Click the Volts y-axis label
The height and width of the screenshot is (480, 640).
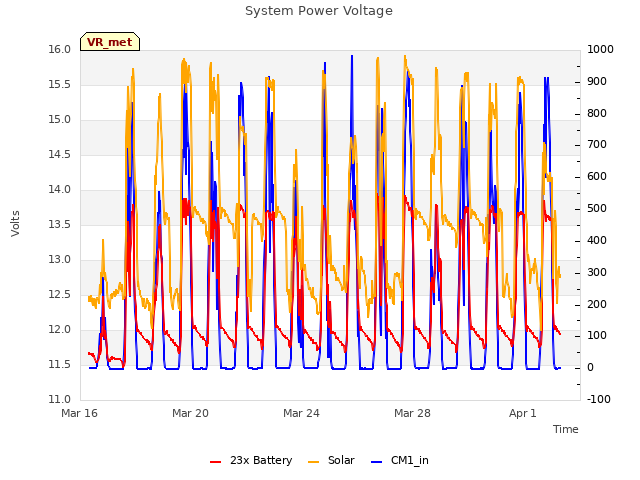tap(15, 223)
